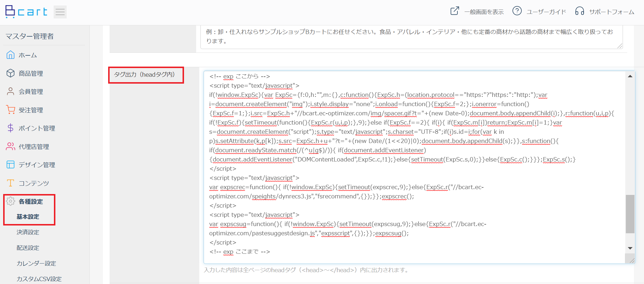Open 商品管理 menu
Viewport: 644px width, 284px height.
point(31,74)
